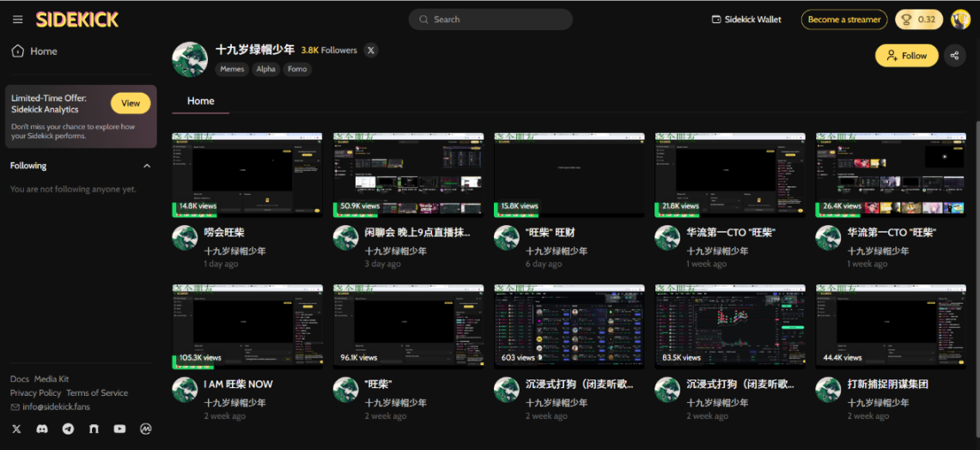
Task: Open Sidekick's YouTube link in the footer
Action: tap(119, 429)
